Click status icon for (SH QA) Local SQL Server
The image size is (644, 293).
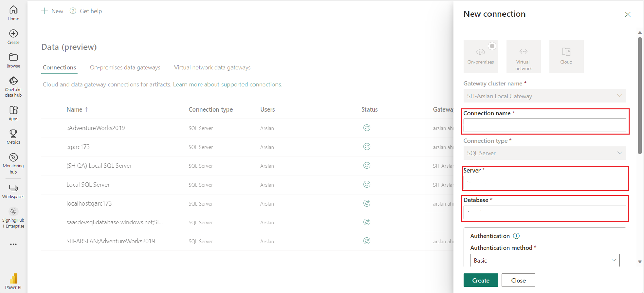(367, 165)
